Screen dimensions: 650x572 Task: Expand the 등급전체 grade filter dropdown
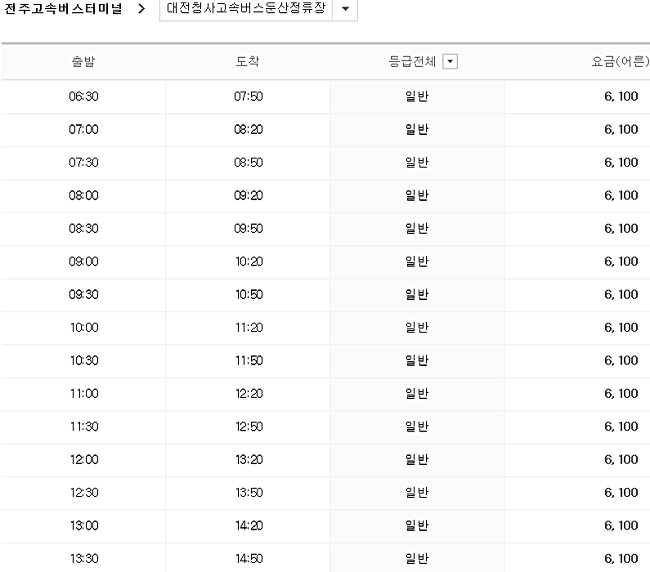(x=450, y=62)
